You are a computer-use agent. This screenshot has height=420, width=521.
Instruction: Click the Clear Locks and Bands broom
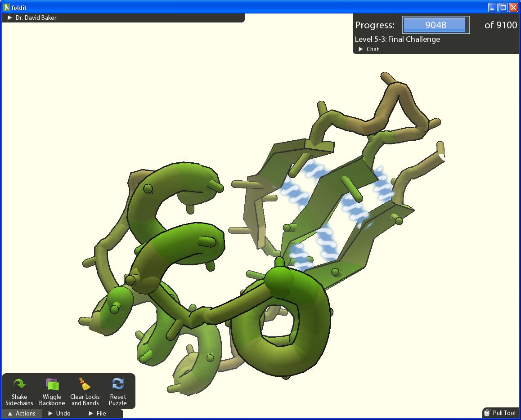(85, 384)
